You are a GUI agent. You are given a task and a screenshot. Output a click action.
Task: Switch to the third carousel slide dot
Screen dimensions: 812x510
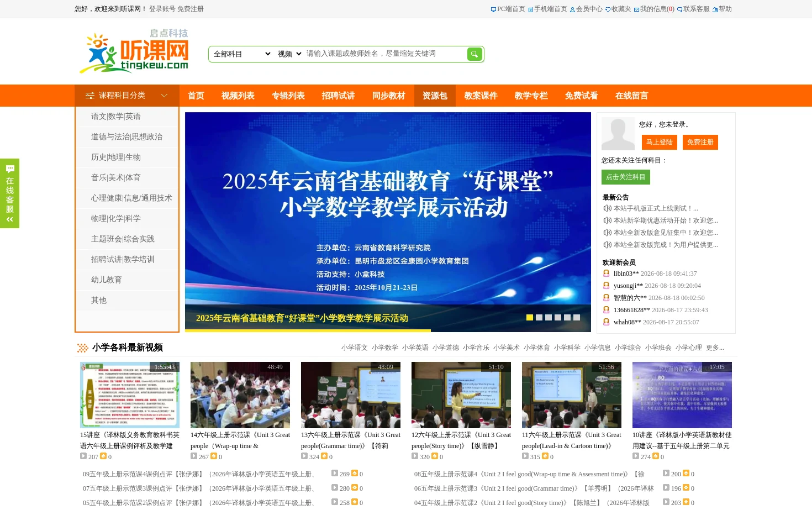[x=549, y=318]
